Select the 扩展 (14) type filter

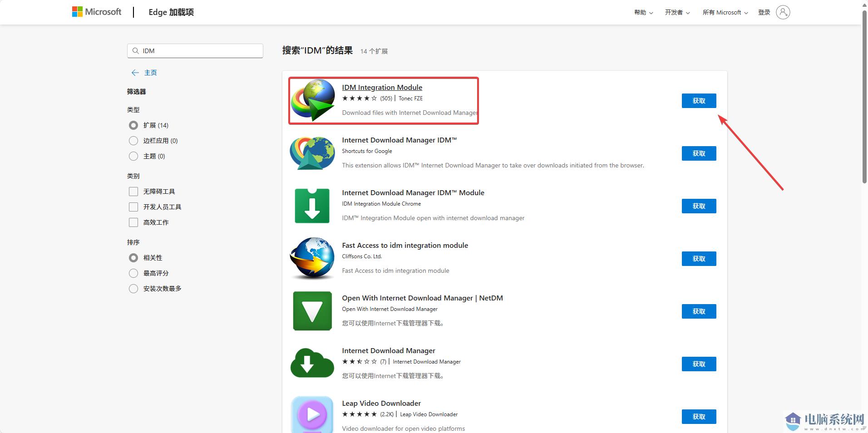(x=133, y=125)
